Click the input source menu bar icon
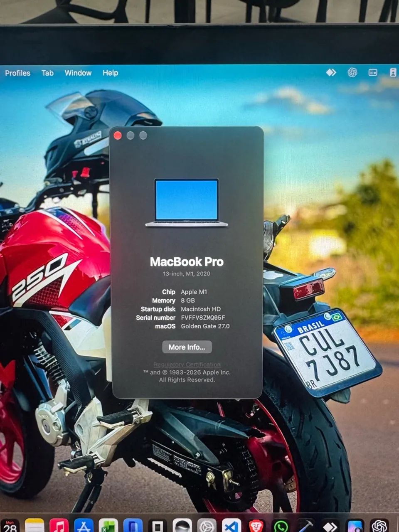The width and height of the screenshot is (399, 532). 373,72
